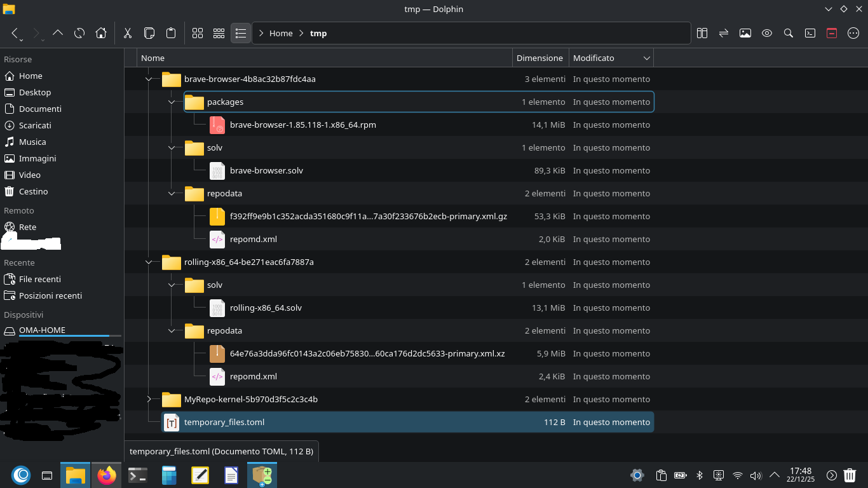Toggle hidden files with the eye icon

pos(767,33)
